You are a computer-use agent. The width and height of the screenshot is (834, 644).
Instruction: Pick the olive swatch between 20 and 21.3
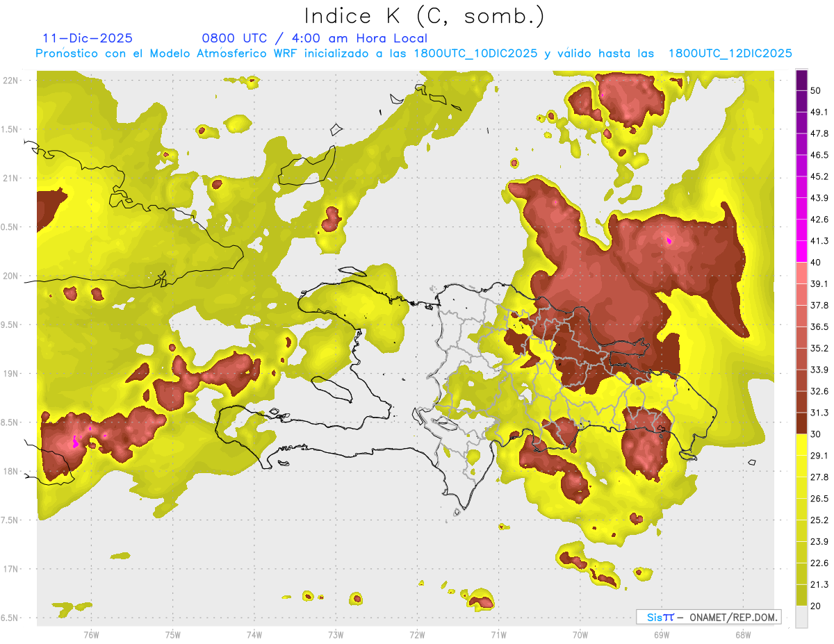point(802,595)
